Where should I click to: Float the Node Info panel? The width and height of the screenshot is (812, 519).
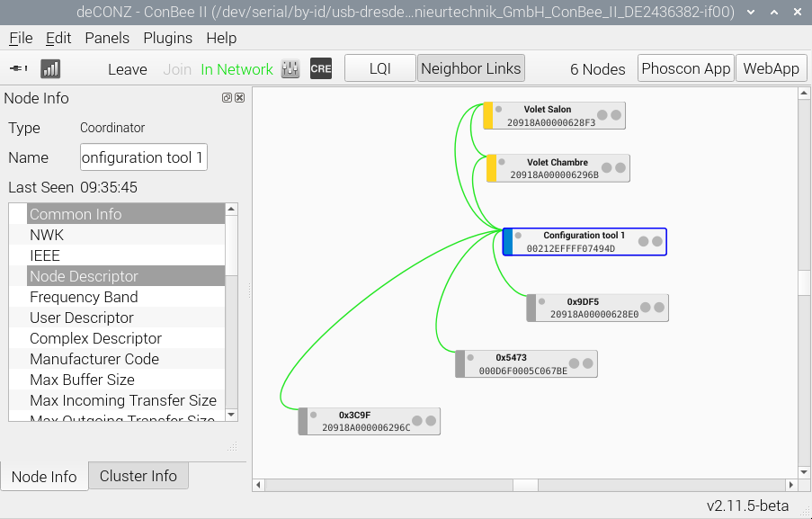(227, 97)
